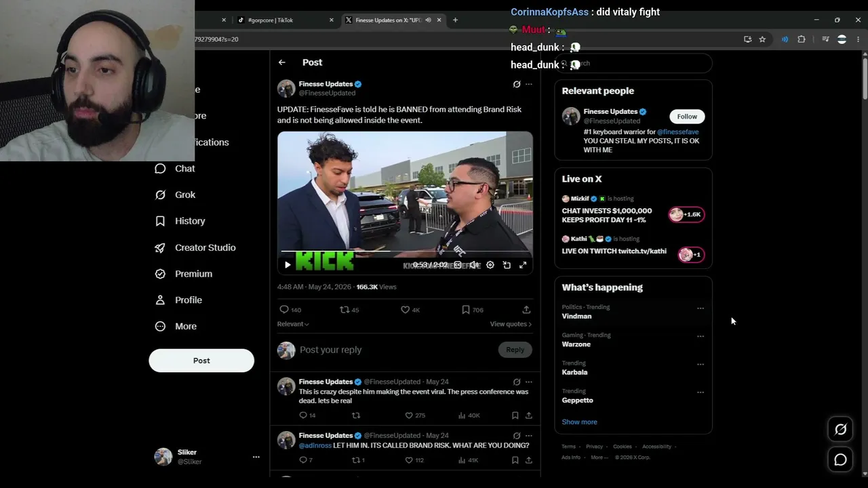Image resolution: width=868 pixels, height=488 pixels.
Task: Open Premium in the sidebar
Action: [x=183, y=274]
